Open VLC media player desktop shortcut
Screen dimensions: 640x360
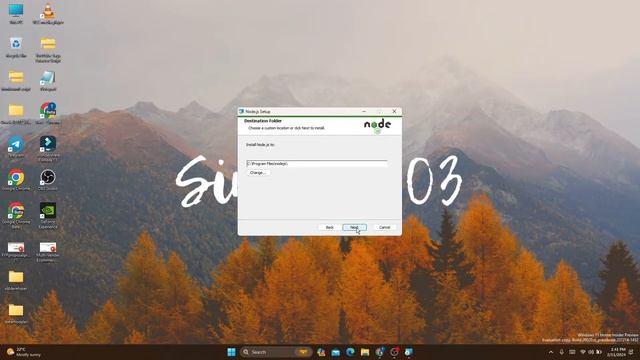[48, 13]
